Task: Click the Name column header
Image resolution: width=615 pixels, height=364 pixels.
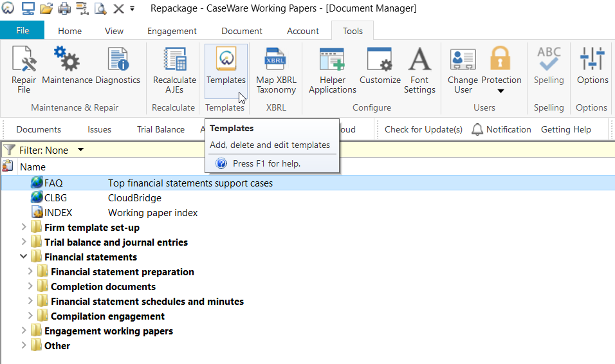Action: coord(33,167)
